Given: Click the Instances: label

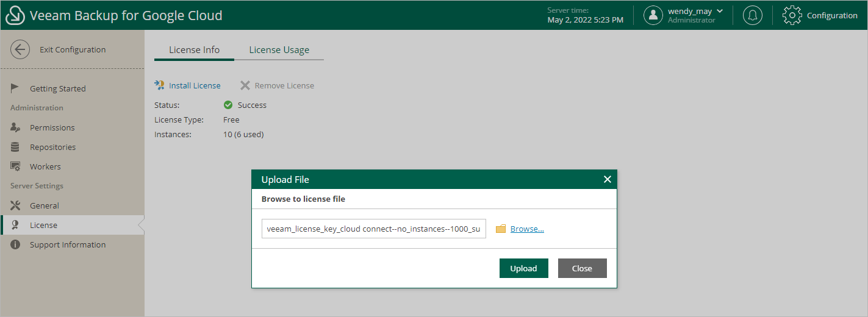Looking at the screenshot, I should pyautogui.click(x=173, y=134).
